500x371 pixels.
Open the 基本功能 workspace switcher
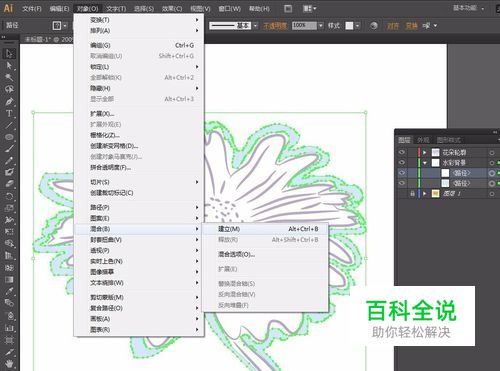468,8
